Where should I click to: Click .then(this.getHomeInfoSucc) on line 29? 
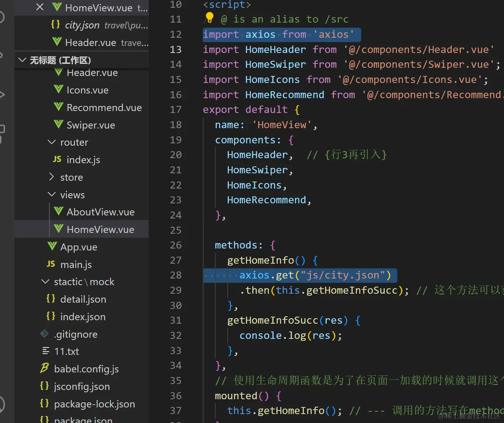pyautogui.click(x=324, y=290)
